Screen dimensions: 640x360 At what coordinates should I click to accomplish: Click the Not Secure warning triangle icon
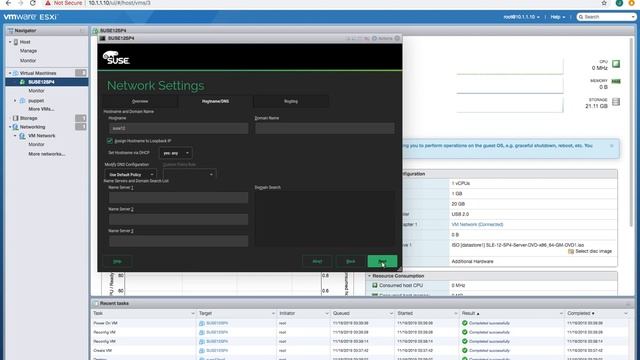coord(48,3)
